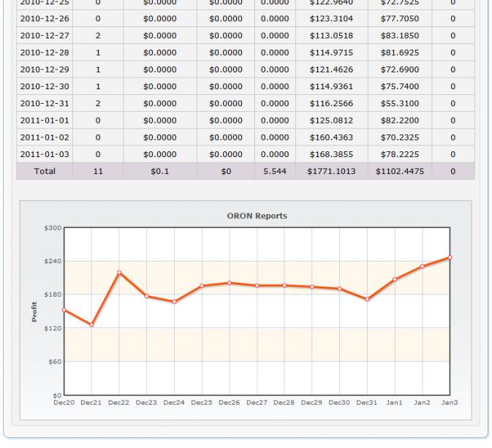Click the Dec27 x-axis label

pyautogui.click(x=257, y=403)
